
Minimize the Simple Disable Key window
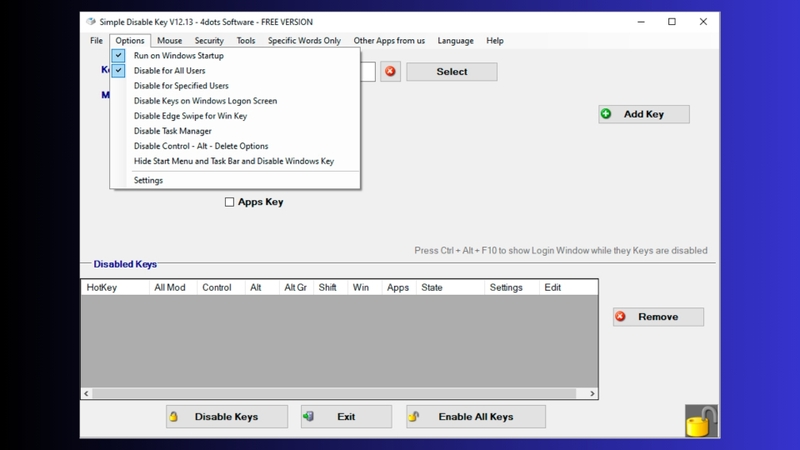(x=641, y=22)
